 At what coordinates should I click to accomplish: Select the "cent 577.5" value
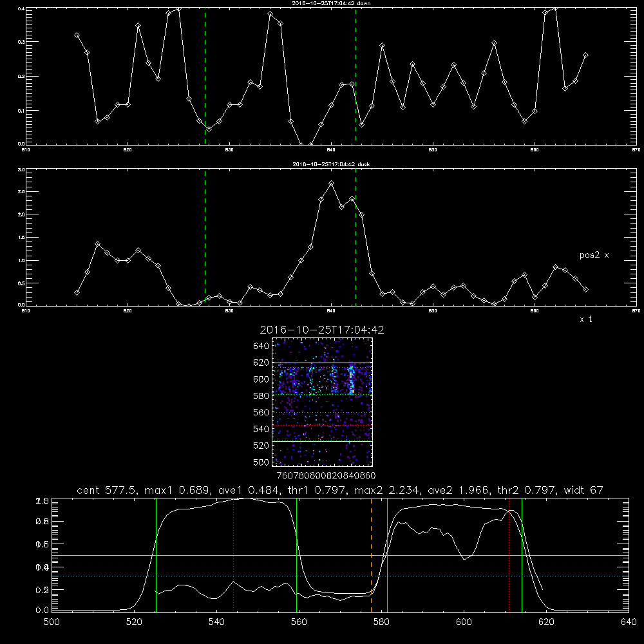click(106, 490)
